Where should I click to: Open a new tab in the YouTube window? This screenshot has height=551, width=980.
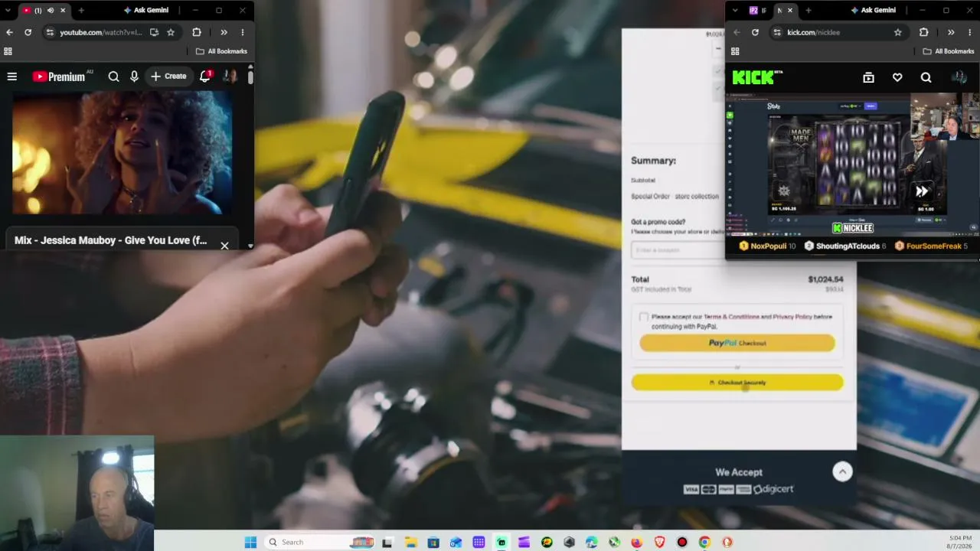(x=81, y=10)
